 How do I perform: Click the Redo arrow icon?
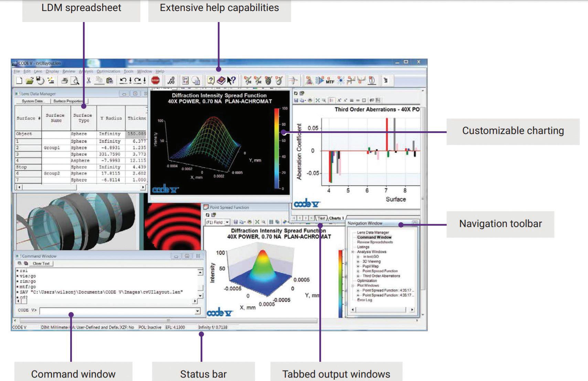click(137, 80)
